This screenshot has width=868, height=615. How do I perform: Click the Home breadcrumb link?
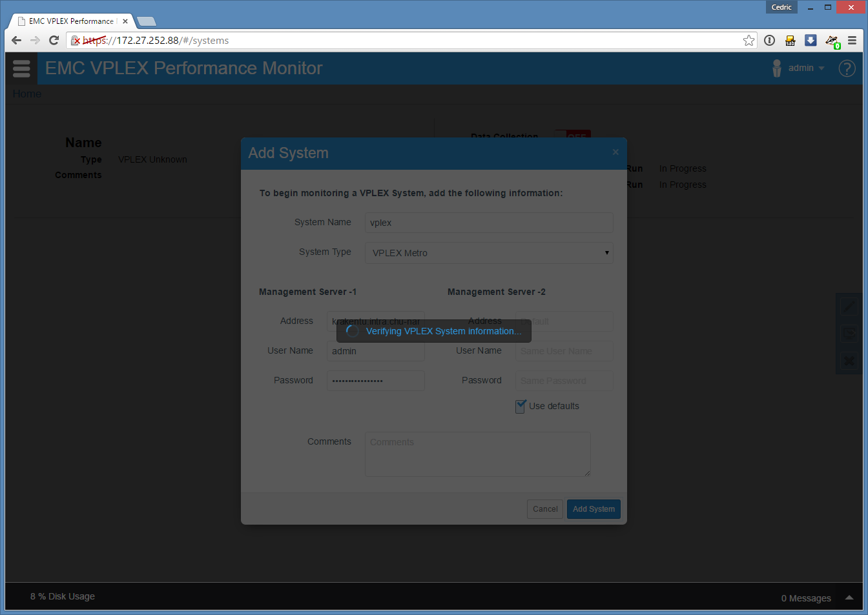point(27,94)
